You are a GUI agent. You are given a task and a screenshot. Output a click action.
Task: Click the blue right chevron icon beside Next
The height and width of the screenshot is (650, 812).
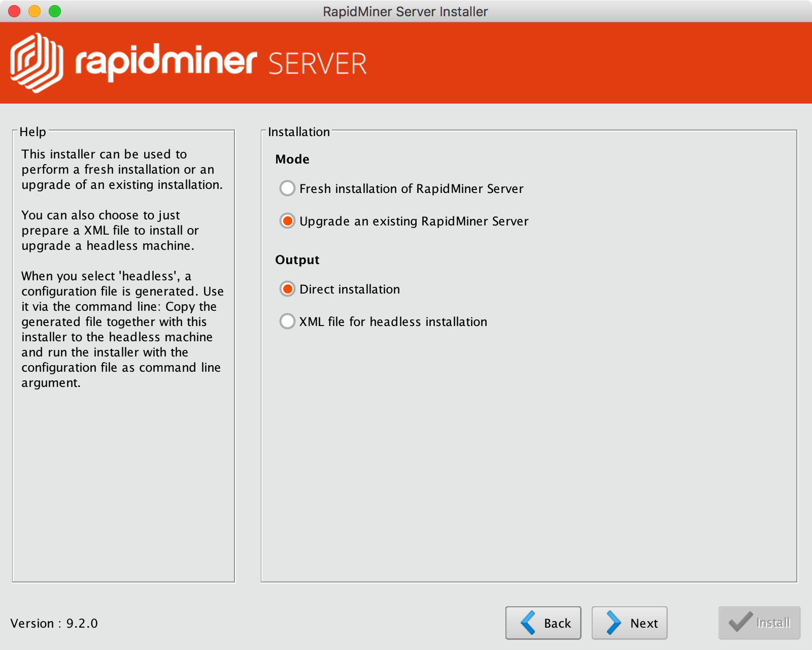[x=614, y=623]
